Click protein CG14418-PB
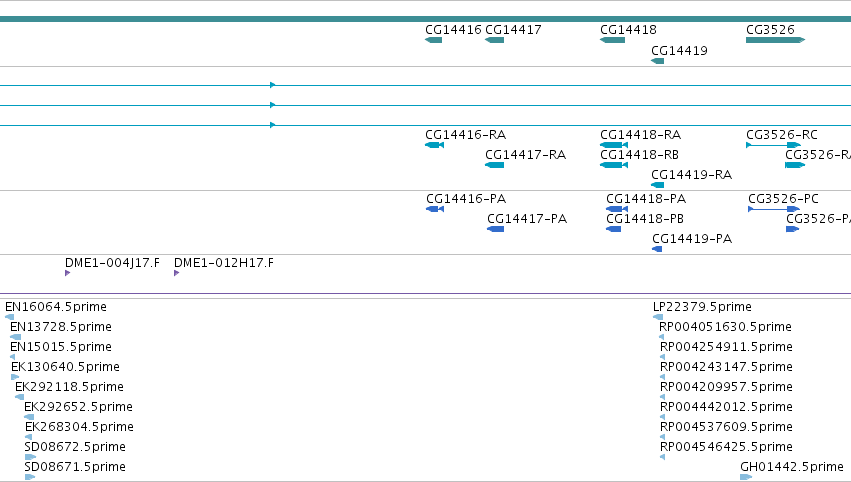Viewport: 851px width, 482px height. pos(613,229)
